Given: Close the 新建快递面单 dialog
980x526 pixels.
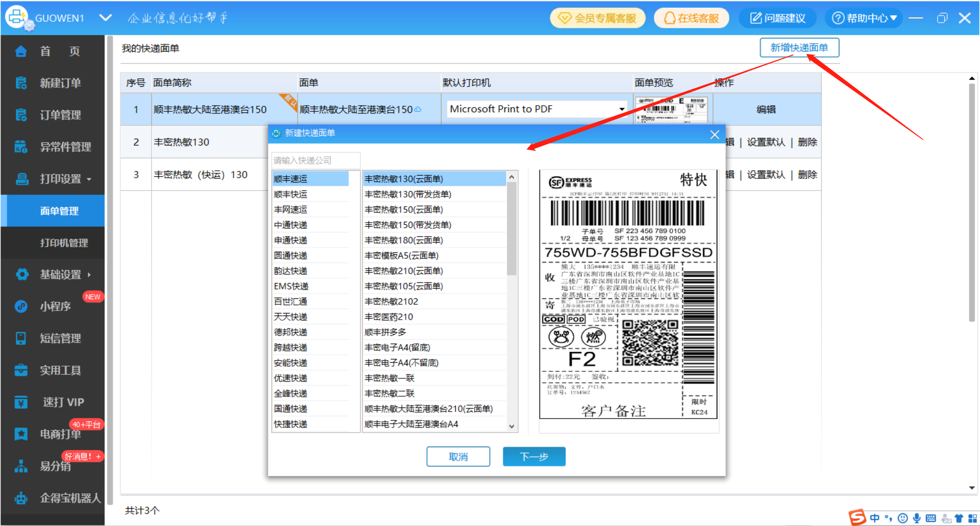Looking at the screenshot, I should pos(715,134).
